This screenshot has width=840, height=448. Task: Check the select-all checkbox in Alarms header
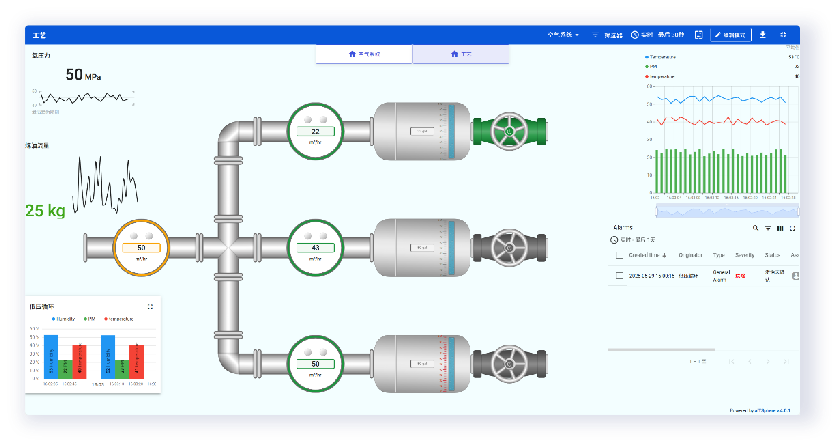tap(619, 256)
